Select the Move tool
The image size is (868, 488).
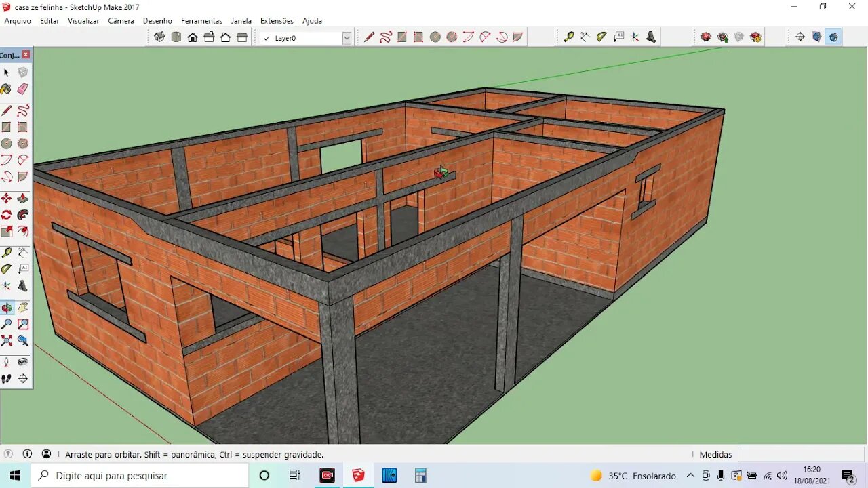(7, 199)
